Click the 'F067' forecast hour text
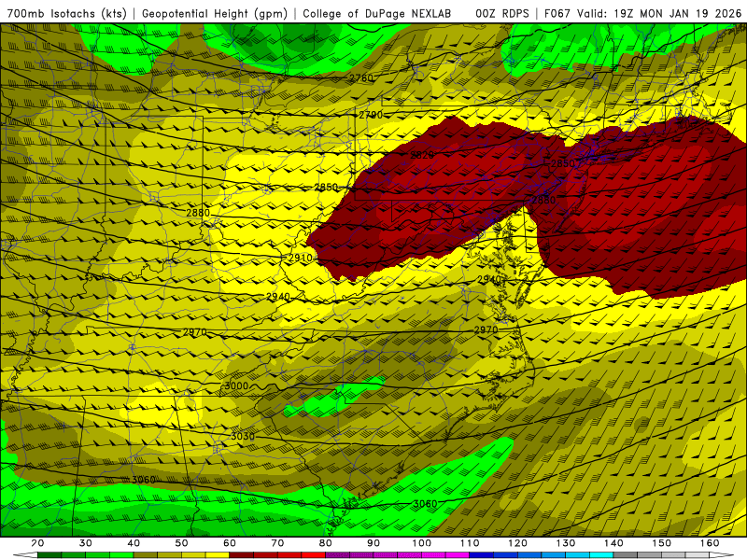This screenshot has width=747, height=560. click(557, 13)
